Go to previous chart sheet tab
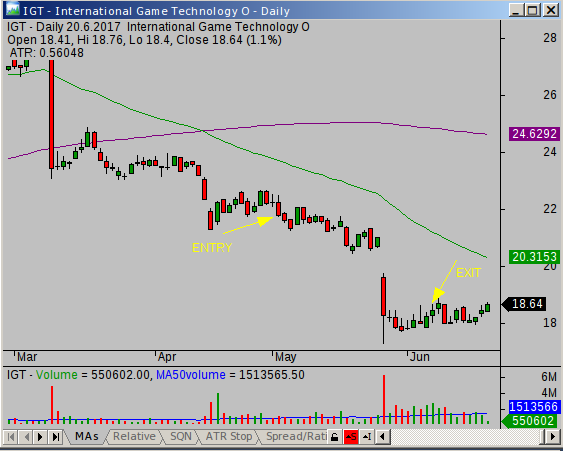This screenshot has width=563, height=451. click(x=25, y=437)
